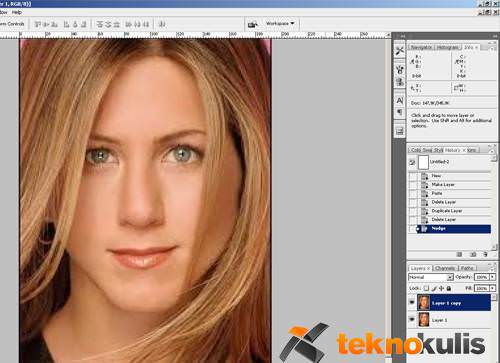Open the Layers panel options menu

(492, 268)
